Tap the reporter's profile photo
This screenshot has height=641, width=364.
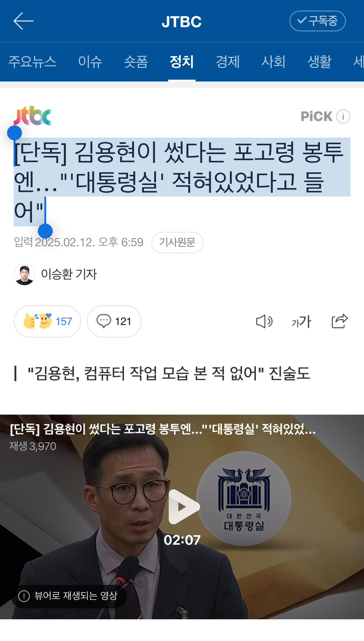24,274
